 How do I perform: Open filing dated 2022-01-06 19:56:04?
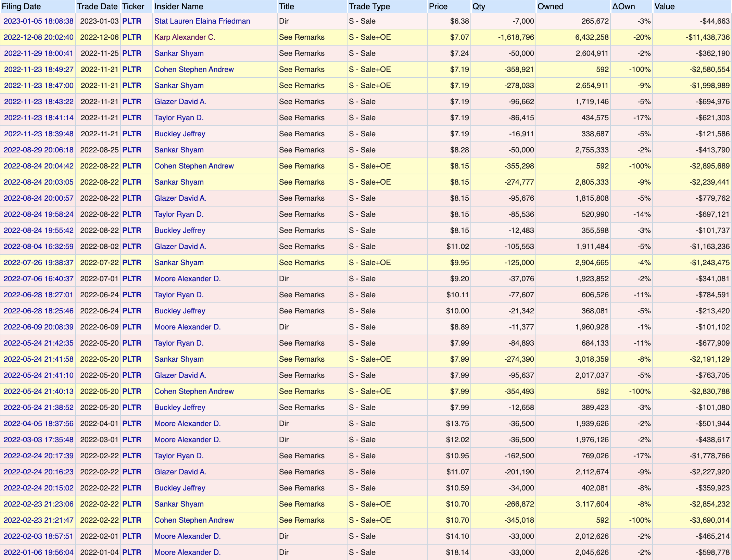(38, 552)
